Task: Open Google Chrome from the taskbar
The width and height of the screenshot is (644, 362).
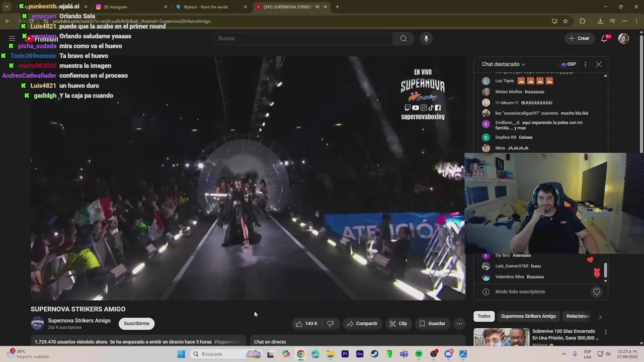Action: pyautogui.click(x=300, y=354)
